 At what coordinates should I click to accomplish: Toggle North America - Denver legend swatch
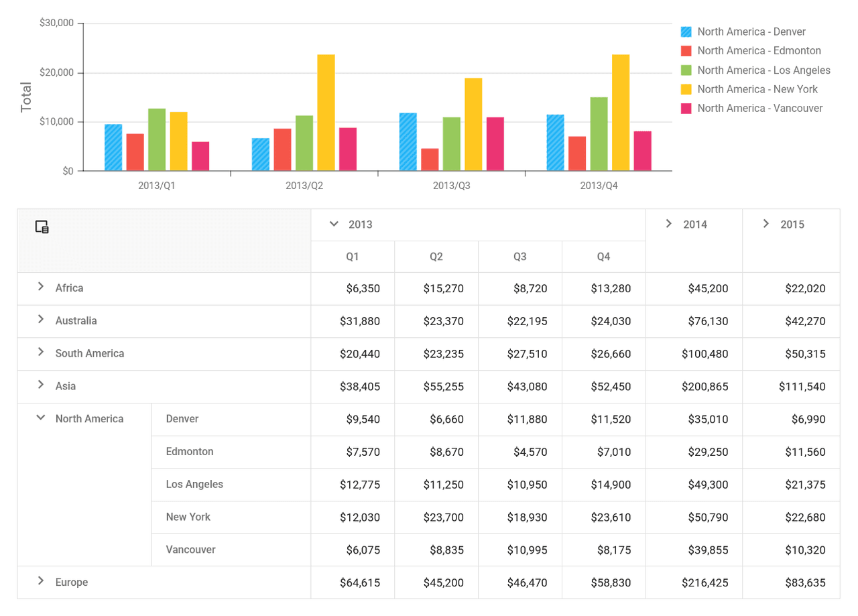(x=686, y=32)
